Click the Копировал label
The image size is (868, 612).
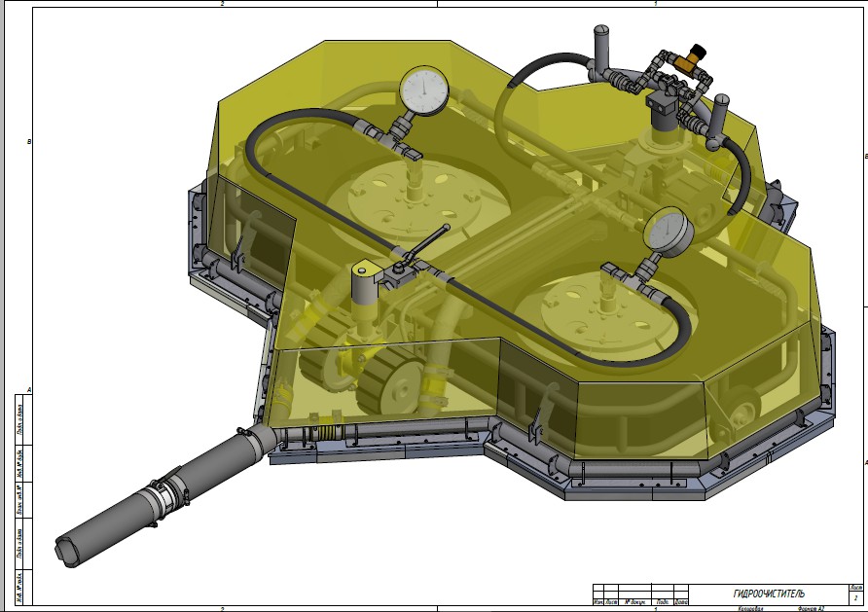coord(750,609)
